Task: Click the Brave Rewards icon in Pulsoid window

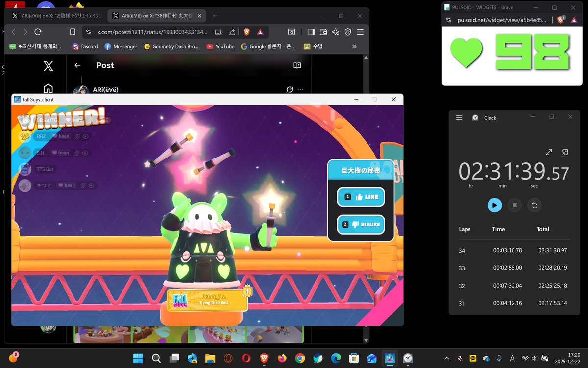Action: 574,20
